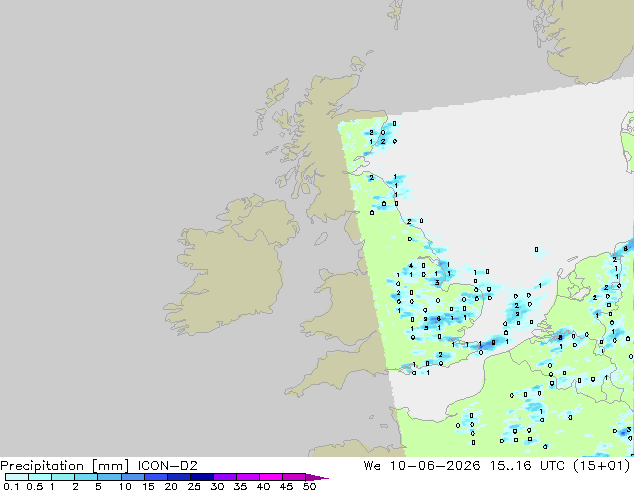Click the Norway landmass at the top right

[586, 38]
